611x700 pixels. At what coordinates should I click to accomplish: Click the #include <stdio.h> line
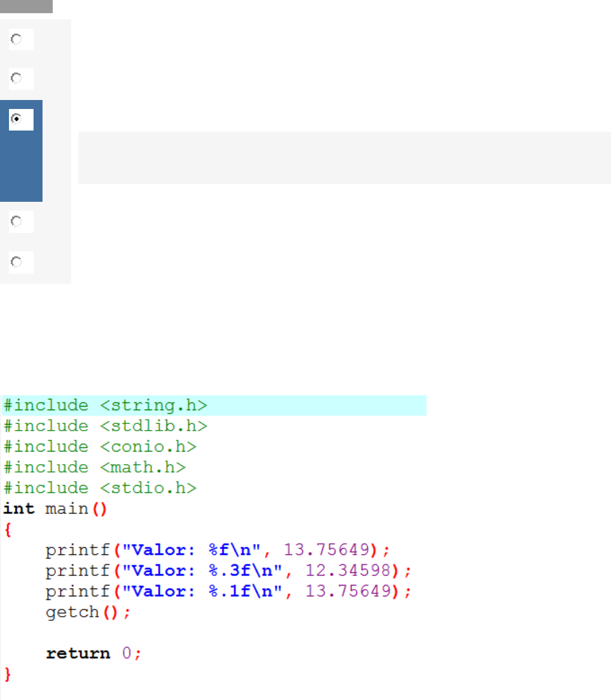tap(100, 488)
